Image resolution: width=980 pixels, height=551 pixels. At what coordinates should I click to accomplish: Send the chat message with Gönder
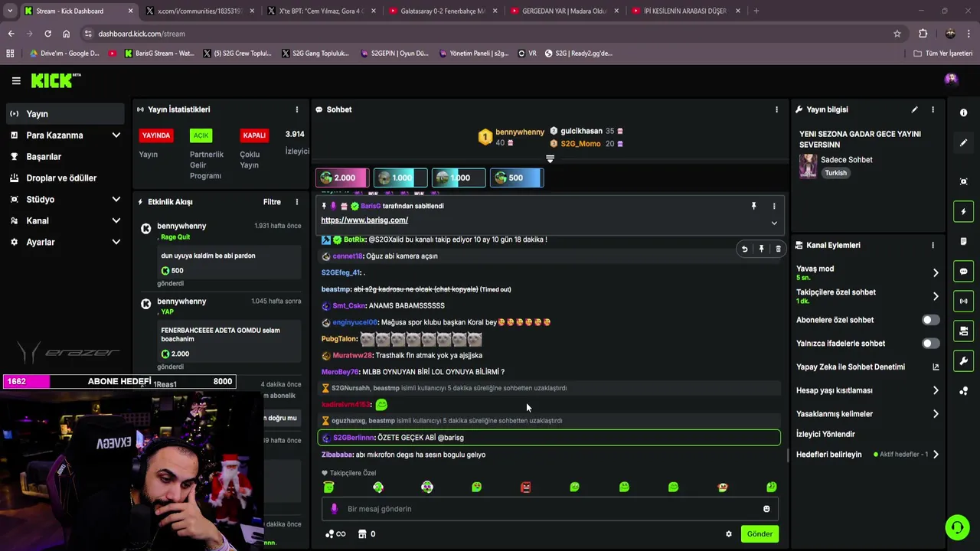[759, 534]
